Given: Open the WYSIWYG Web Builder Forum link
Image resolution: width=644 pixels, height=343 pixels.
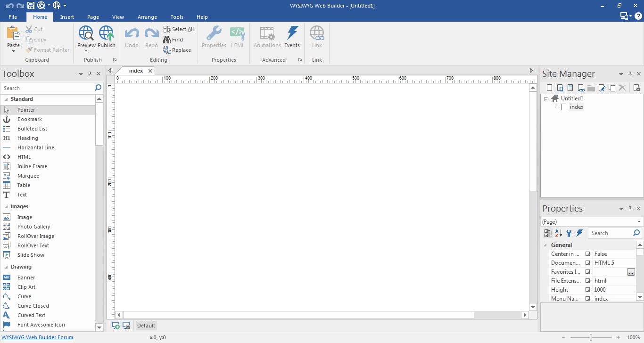Looking at the screenshot, I should click(37, 337).
